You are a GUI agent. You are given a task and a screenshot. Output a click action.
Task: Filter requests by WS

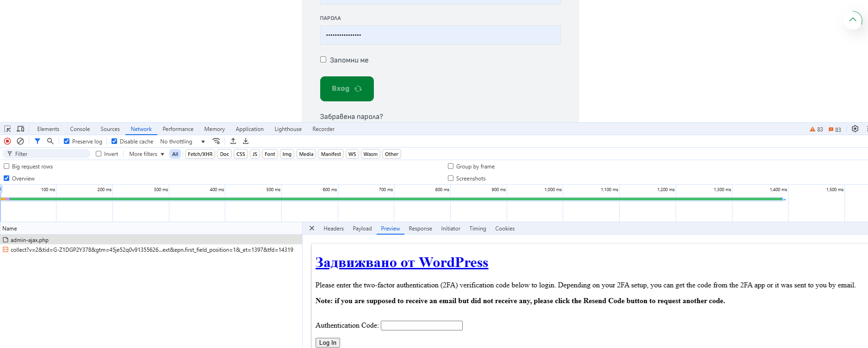[x=352, y=154]
